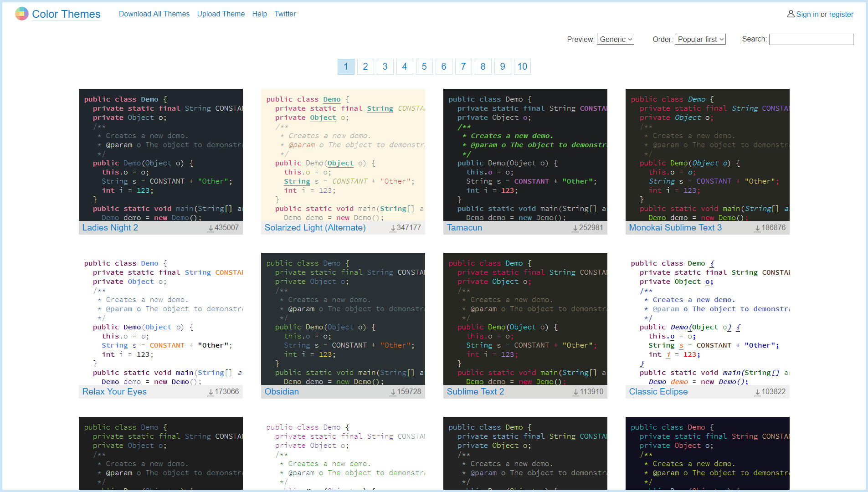
Task: Click the Upload Theme link
Action: [x=221, y=14]
